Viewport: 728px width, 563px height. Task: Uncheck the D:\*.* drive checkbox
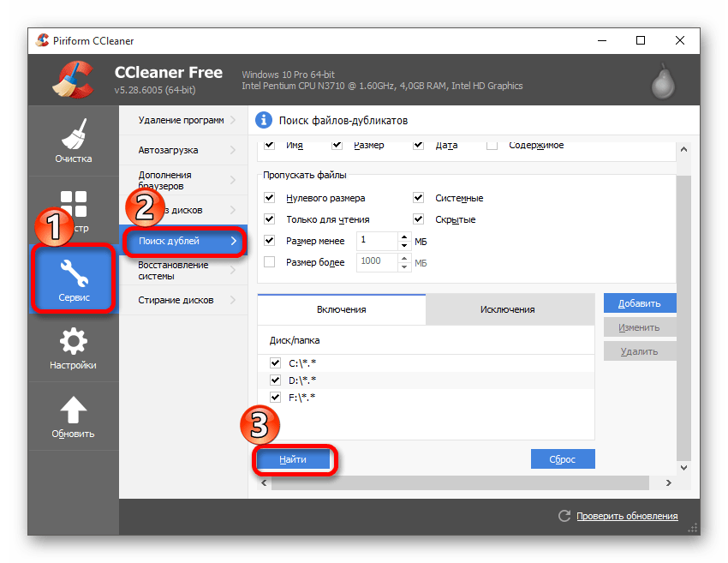(x=275, y=380)
